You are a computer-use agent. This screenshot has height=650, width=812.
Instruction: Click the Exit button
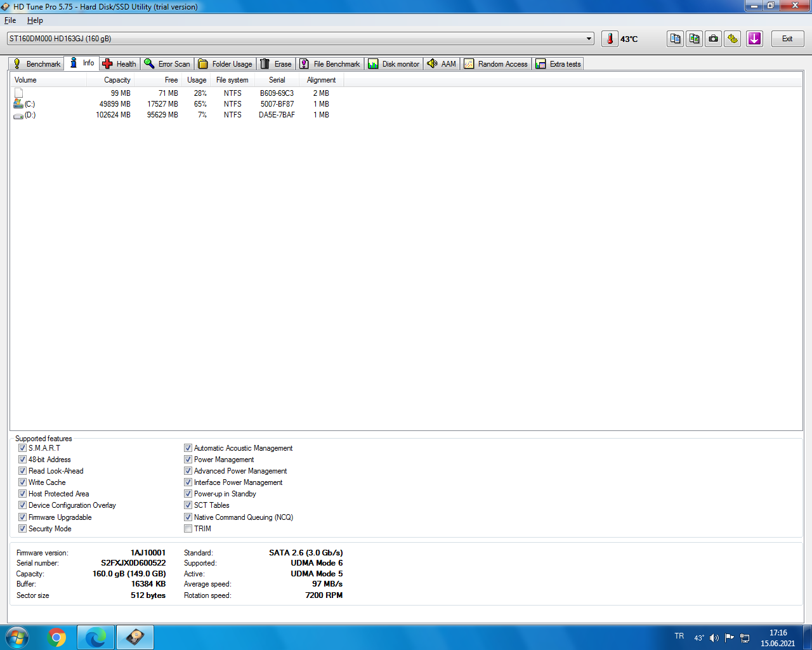click(x=787, y=39)
